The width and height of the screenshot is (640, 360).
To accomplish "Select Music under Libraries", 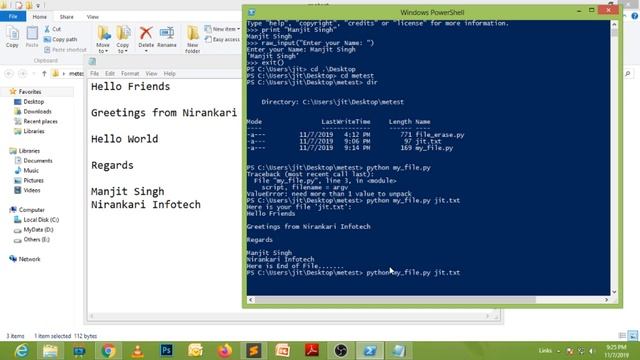I will [x=31, y=171].
